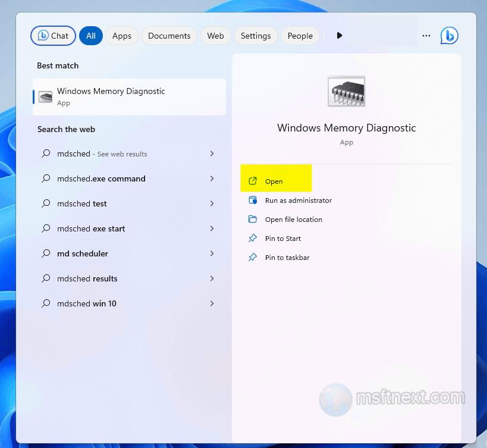Viewport: 487px width, 448px height.
Task: Select suggestion 'mdsched test'
Action: click(128, 203)
